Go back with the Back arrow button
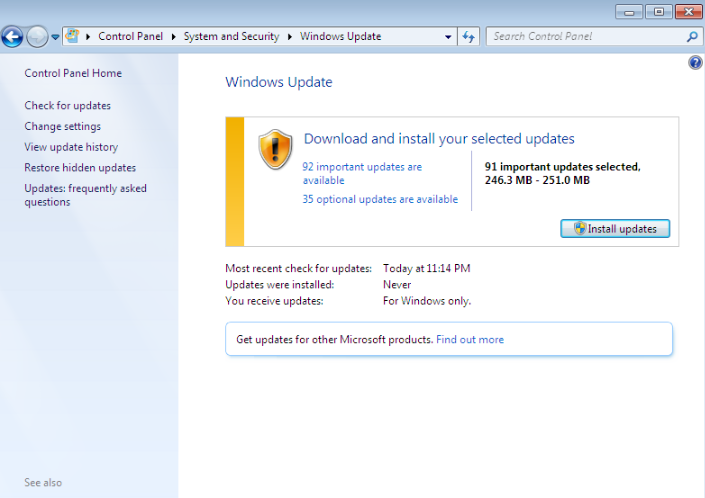The height and width of the screenshot is (498, 705). (x=12, y=36)
